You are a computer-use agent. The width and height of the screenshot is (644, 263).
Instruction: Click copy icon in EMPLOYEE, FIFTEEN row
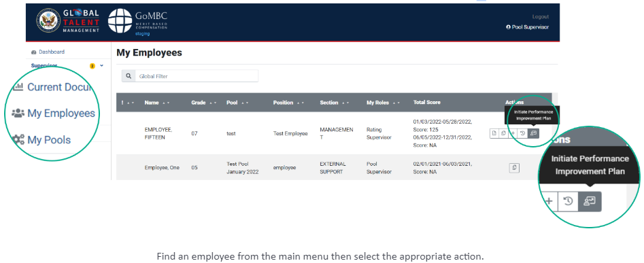click(x=503, y=133)
